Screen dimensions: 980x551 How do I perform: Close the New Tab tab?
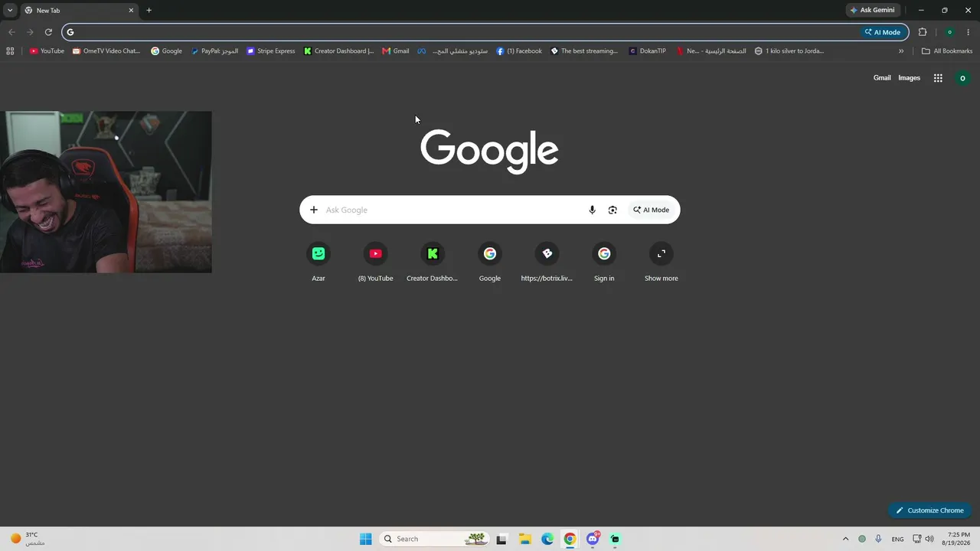coord(131,11)
